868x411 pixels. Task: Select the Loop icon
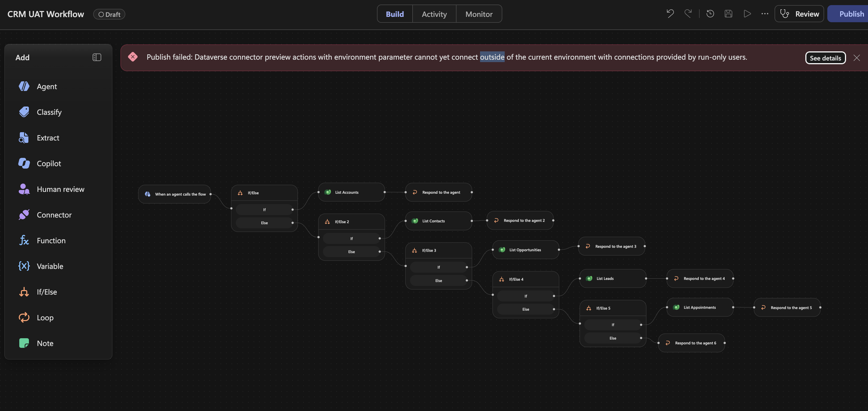coord(24,318)
